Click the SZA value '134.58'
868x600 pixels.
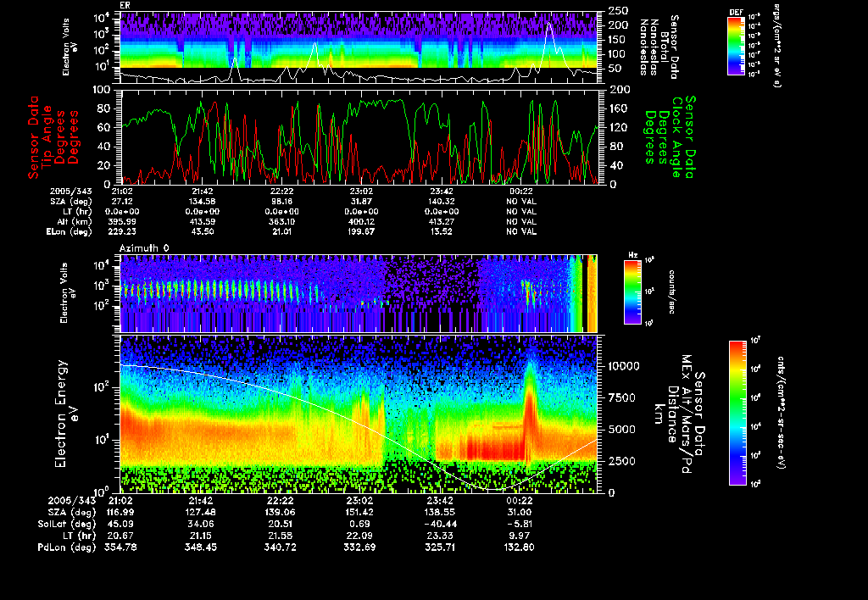pos(203,202)
